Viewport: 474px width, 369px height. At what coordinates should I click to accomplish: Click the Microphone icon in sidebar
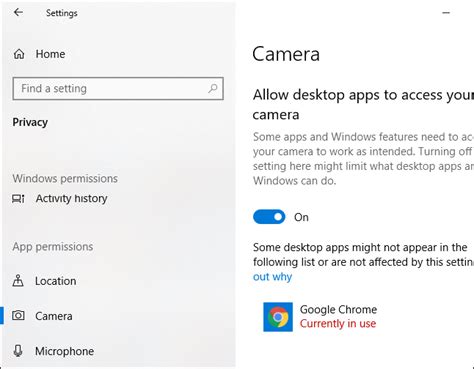(18, 351)
